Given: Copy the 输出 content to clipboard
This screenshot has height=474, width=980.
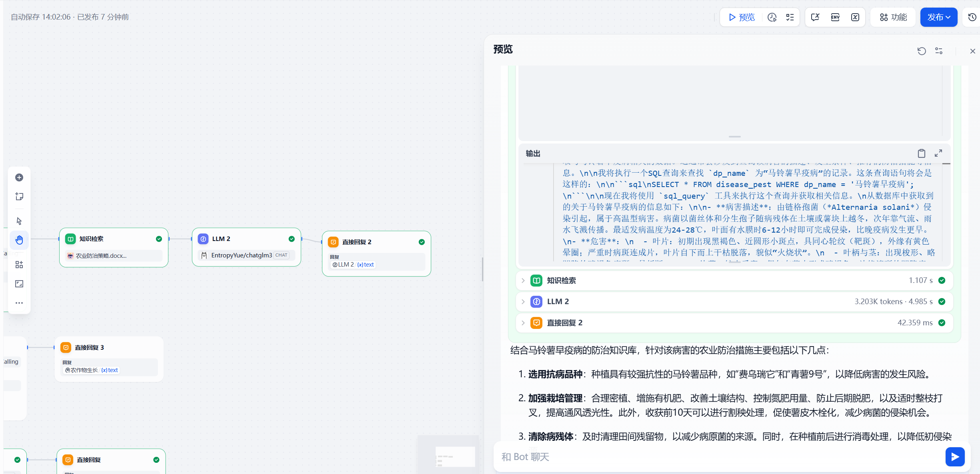Looking at the screenshot, I should click(x=922, y=153).
